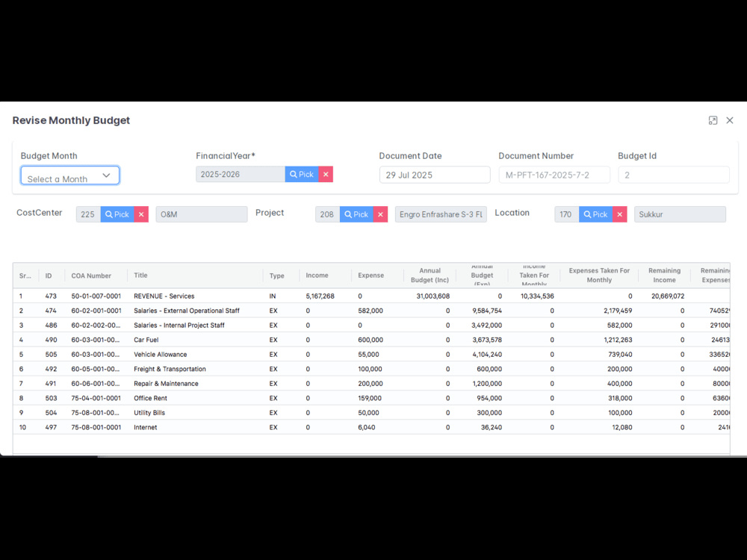Click the Remaining Income column header
This screenshot has width=747, height=560.
[x=664, y=276]
